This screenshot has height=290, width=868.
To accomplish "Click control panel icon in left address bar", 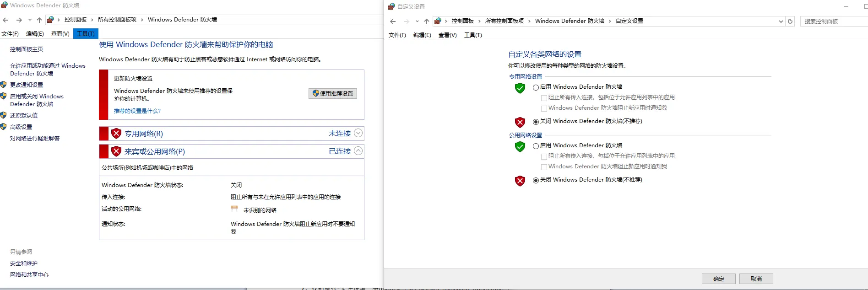I will (51, 20).
